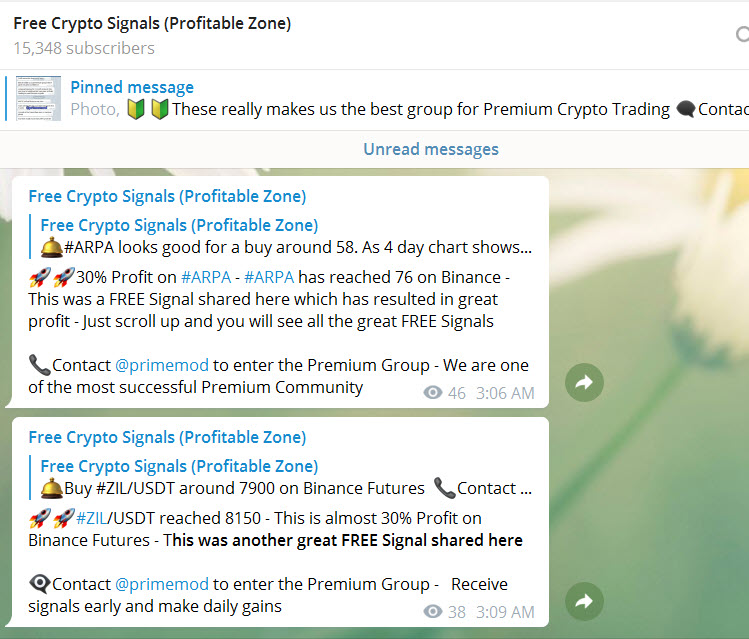Click the 15,348 subscribers count

tap(84, 48)
